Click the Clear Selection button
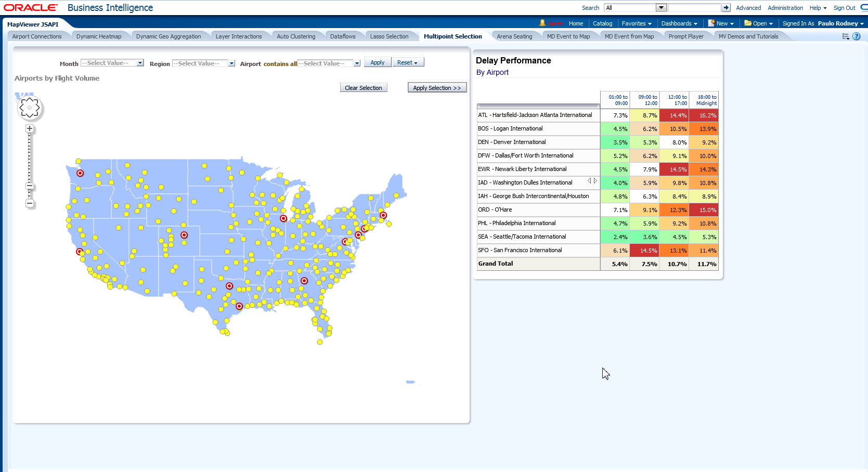The width and height of the screenshot is (868, 472). (364, 88)
